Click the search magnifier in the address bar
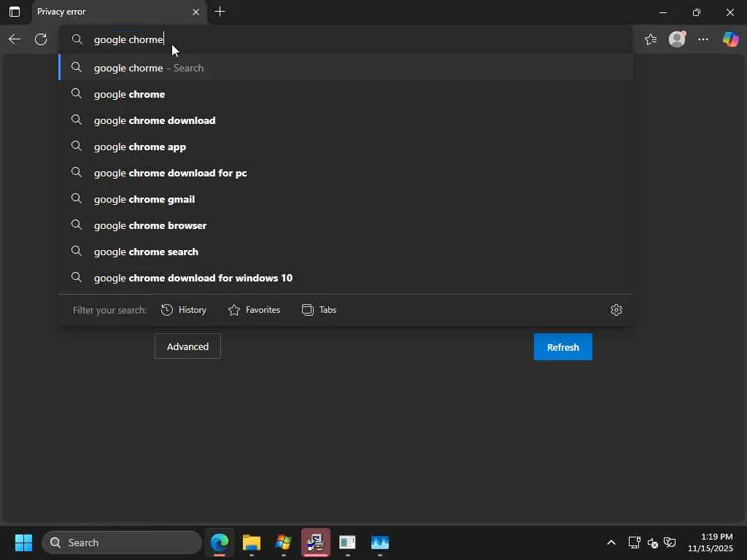 click(77, 39)
